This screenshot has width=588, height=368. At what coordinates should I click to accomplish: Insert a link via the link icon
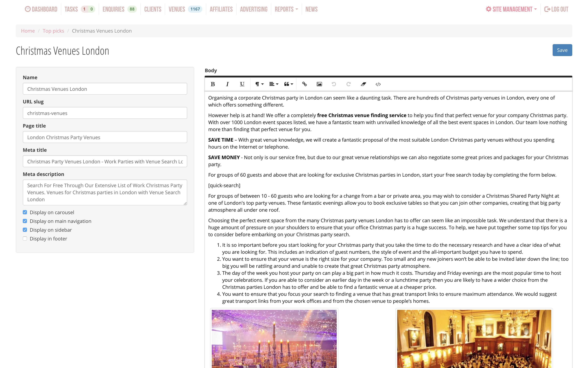pos(304,84)
